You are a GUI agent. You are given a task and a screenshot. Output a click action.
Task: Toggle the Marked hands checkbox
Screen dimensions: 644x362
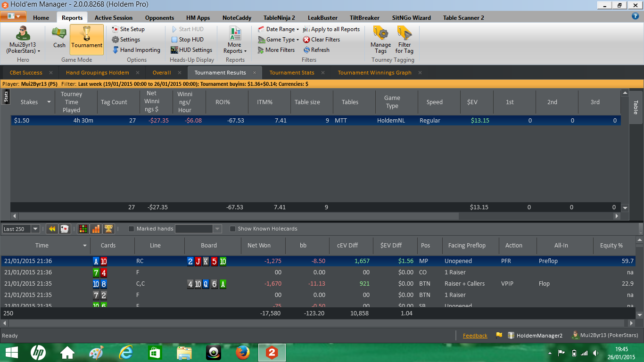pos(132,229)
